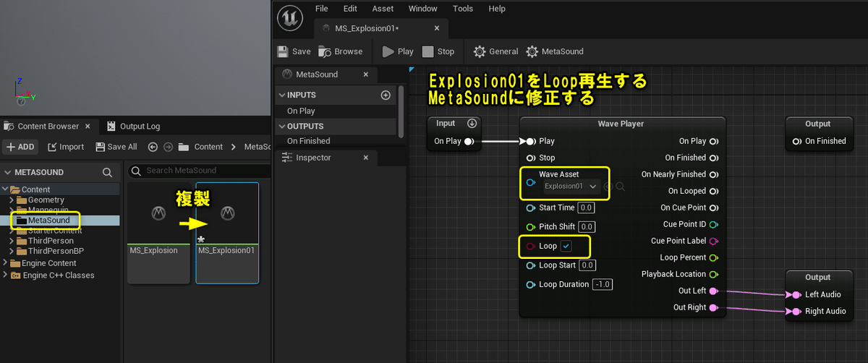The height and width of the screenshot is (363, 868).
Task: Click the Wave Player node title
Action: (x=621, y=124)
